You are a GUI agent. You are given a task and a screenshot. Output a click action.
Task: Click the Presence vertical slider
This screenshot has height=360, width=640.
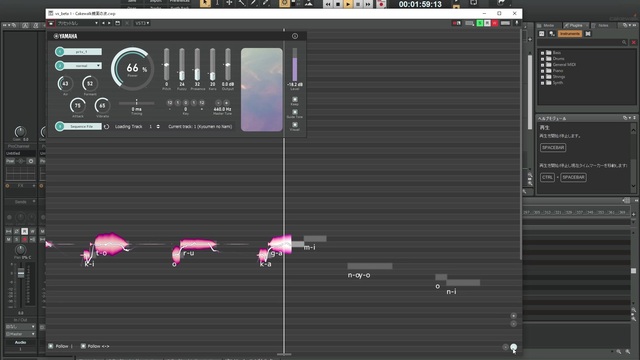click(x=197, y=64)
